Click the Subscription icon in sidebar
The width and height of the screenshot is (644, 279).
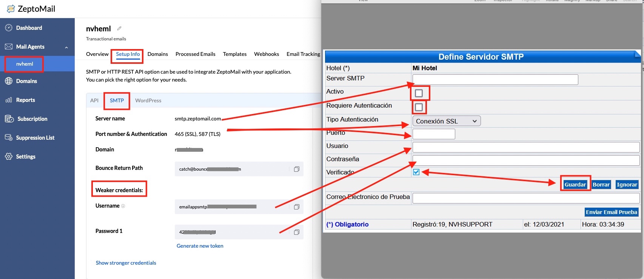click(x=9, y=119)
